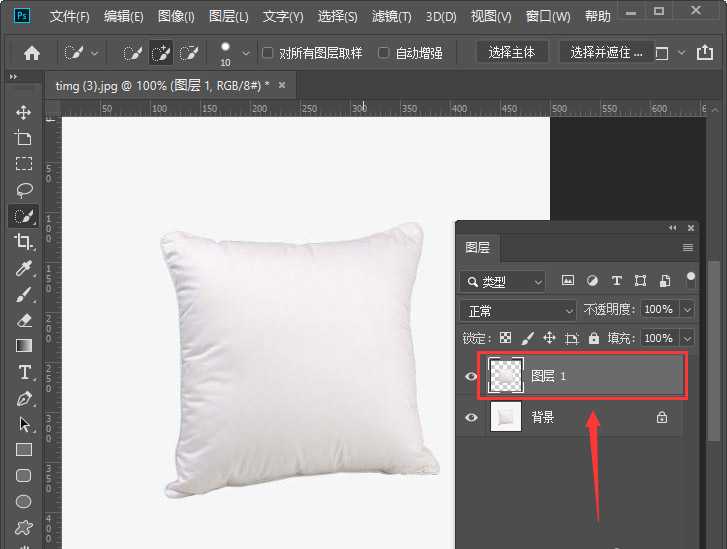Select the Eyedropper tool

tap(23, 268)
